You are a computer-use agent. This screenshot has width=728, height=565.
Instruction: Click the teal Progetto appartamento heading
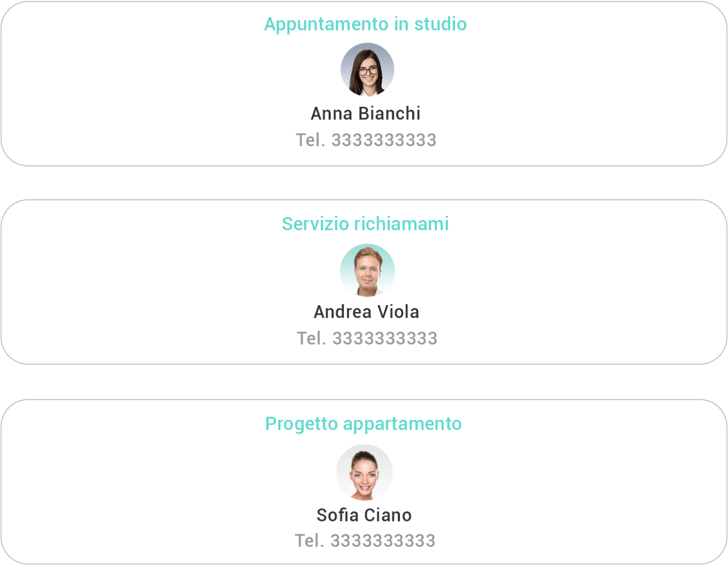click(364, 424)
